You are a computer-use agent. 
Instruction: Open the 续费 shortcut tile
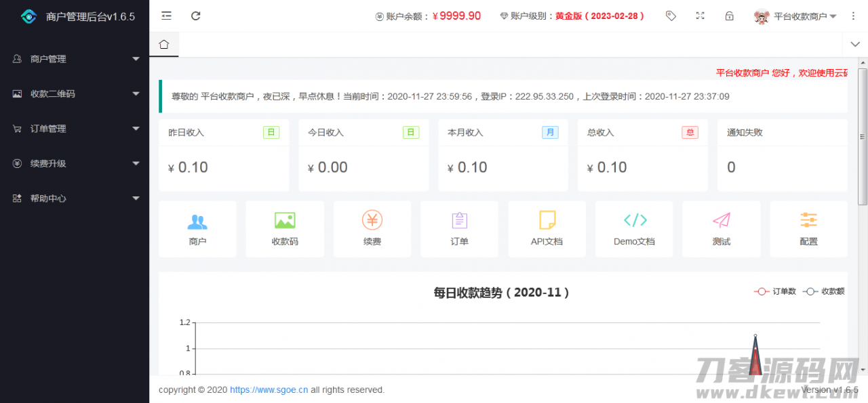click(372, 229)
